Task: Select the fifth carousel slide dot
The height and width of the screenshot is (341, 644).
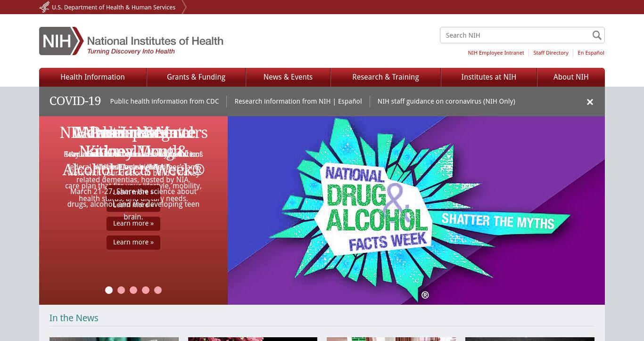Action: [158, 290]
